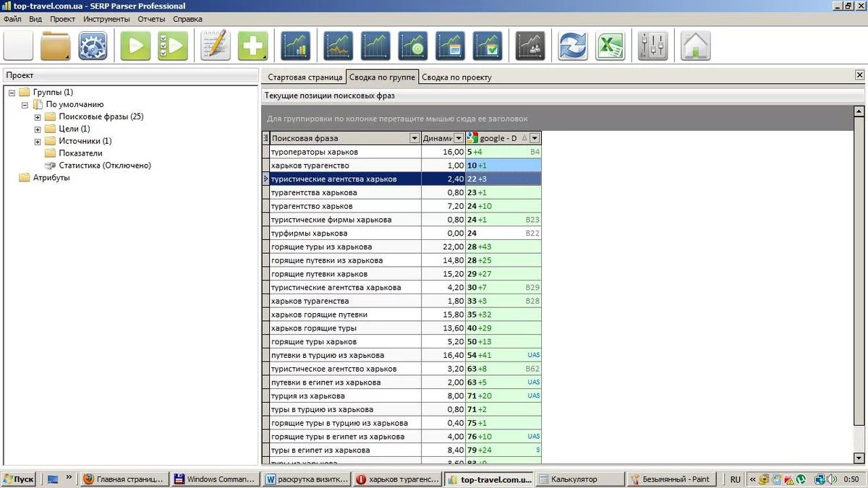This screenshot has width=868, height=488.
Task: Select the путевки в турцию из харькова row
Action: (x=401, y=355)
